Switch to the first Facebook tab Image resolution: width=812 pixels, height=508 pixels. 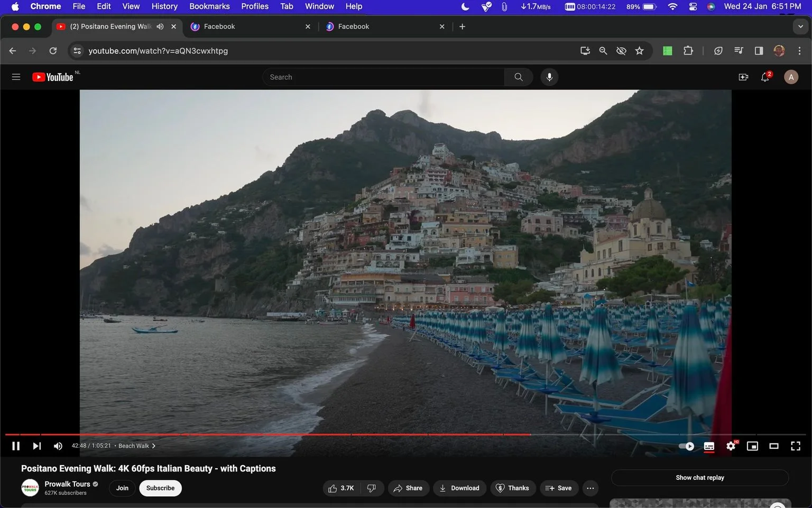(250, 26)
